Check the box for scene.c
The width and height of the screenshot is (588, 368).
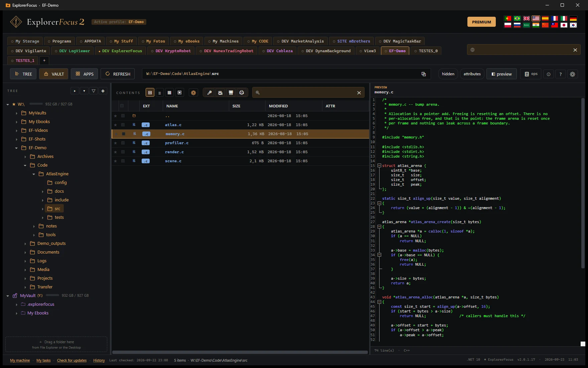(123, 161)
